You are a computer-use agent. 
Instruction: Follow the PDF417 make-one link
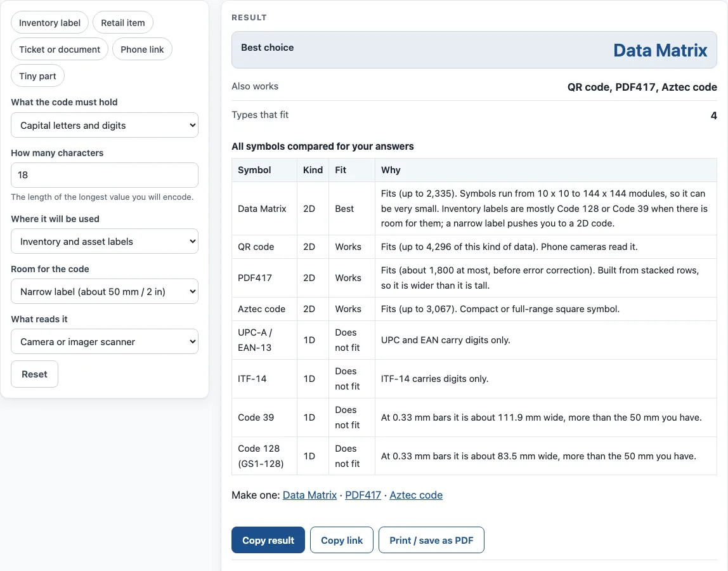[363, 496]
